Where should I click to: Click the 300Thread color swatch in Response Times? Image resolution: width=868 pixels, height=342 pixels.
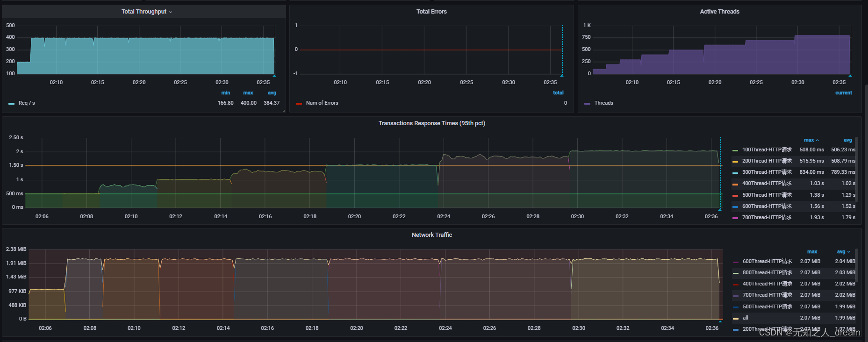pos(735,173)
